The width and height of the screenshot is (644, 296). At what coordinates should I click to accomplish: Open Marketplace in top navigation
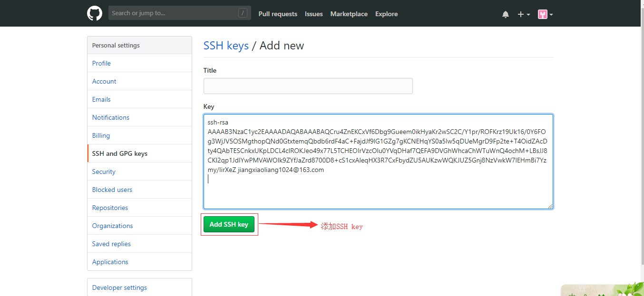click(349, 14)
